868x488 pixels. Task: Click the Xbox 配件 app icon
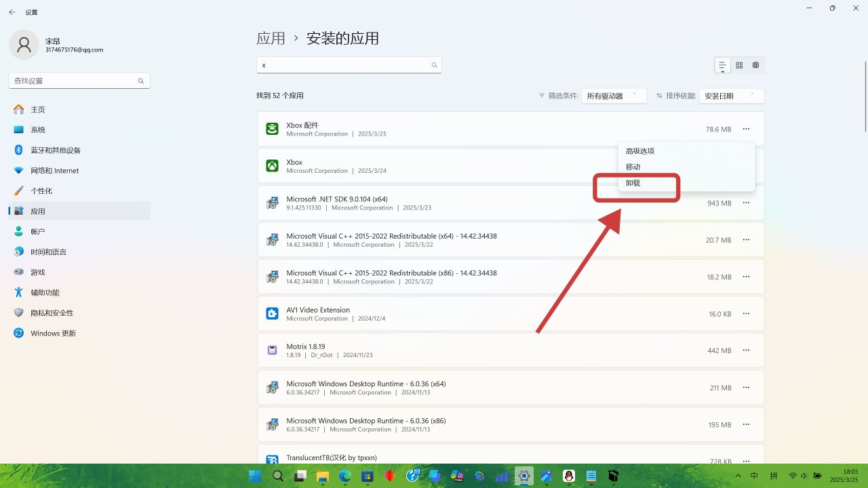coord(272,129)
